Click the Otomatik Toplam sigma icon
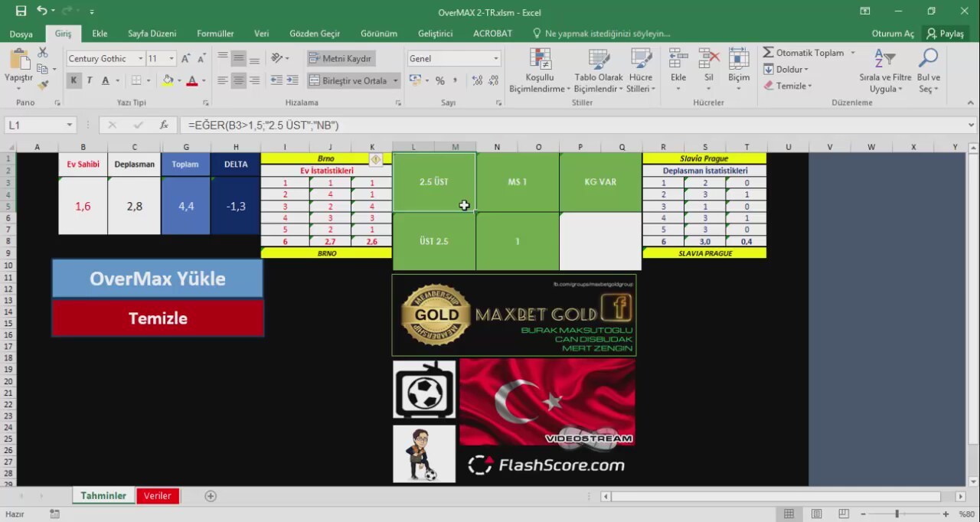 [769, 53]
